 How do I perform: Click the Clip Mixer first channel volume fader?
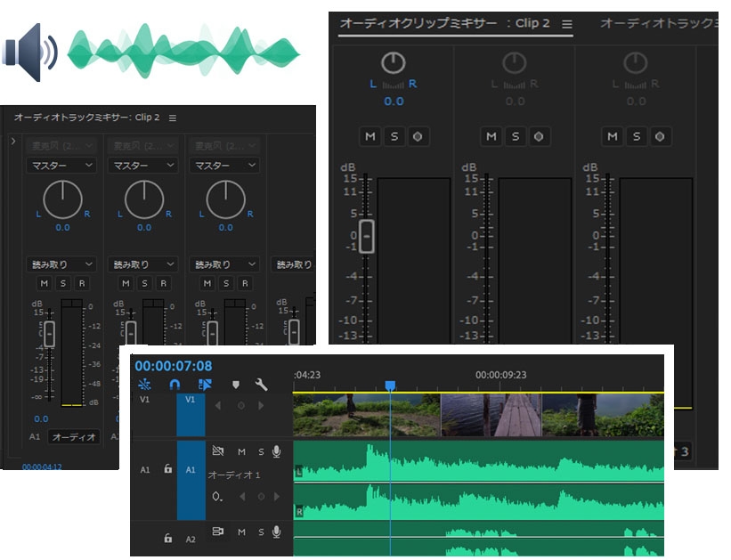coord(367,237)
